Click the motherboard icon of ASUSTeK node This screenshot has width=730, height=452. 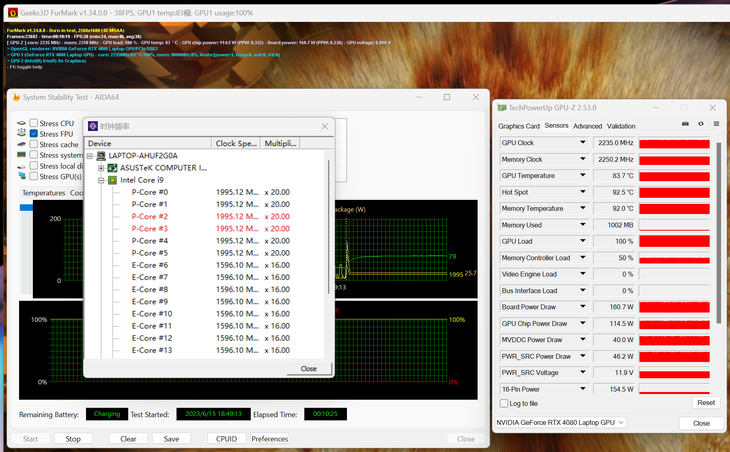[x=112, y=168]
